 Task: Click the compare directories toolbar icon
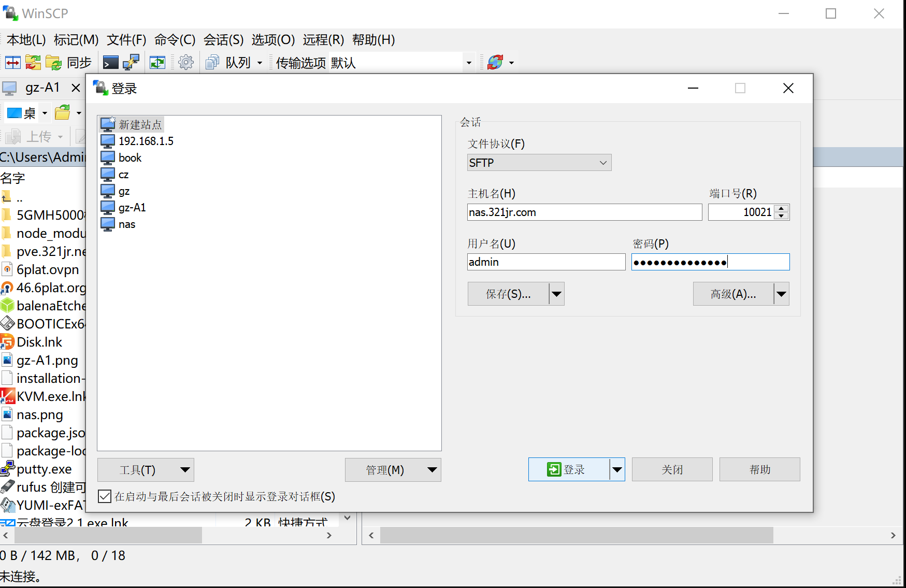tap(13, 63)
